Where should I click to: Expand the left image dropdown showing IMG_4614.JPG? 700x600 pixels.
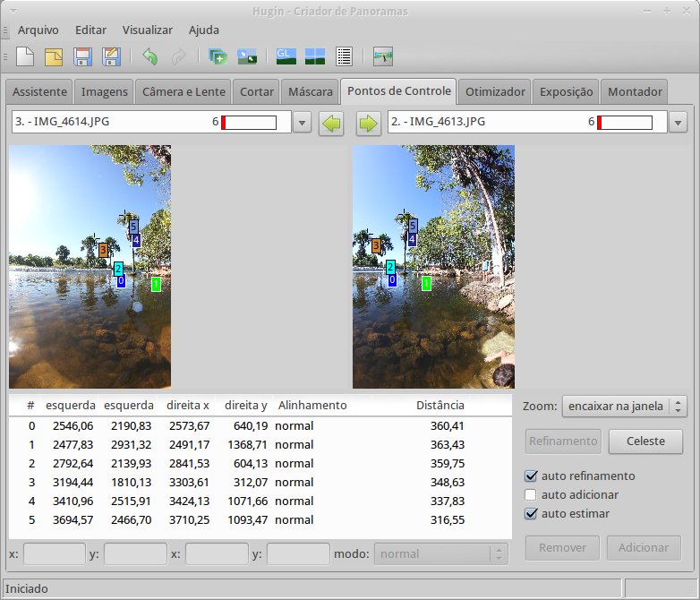click(x=302, y=123)
